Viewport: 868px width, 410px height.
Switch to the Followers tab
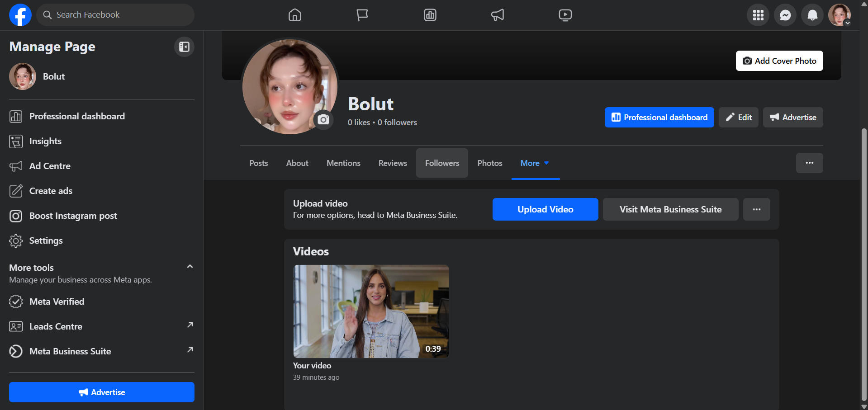tap(442, 163)
